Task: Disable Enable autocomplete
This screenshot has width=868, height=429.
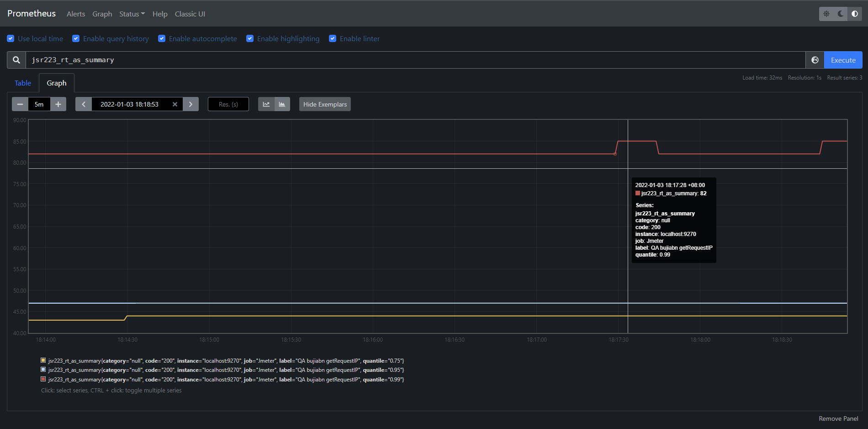Action: [x=162, y=38]
